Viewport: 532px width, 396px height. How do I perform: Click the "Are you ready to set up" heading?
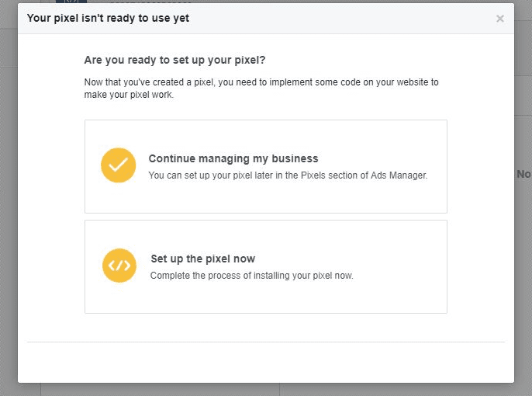tap(174, 60)
